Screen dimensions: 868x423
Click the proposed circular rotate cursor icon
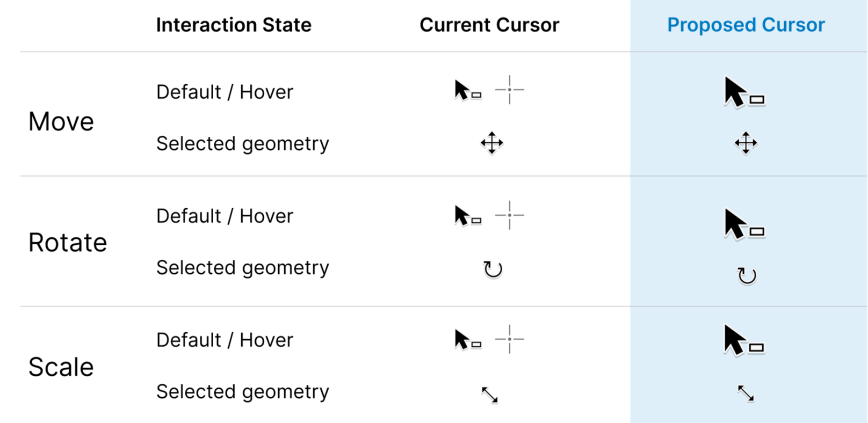tap(747, 275)
